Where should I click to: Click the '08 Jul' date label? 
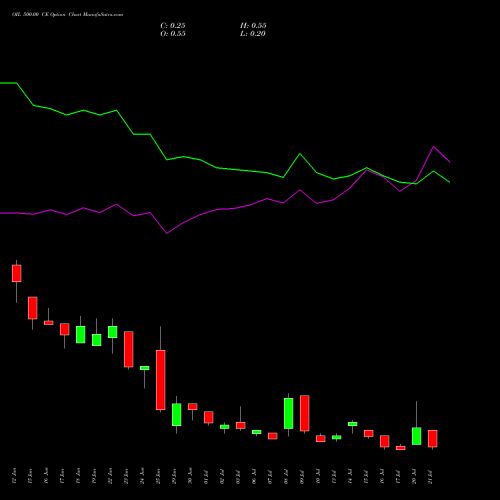coord(286,476)
